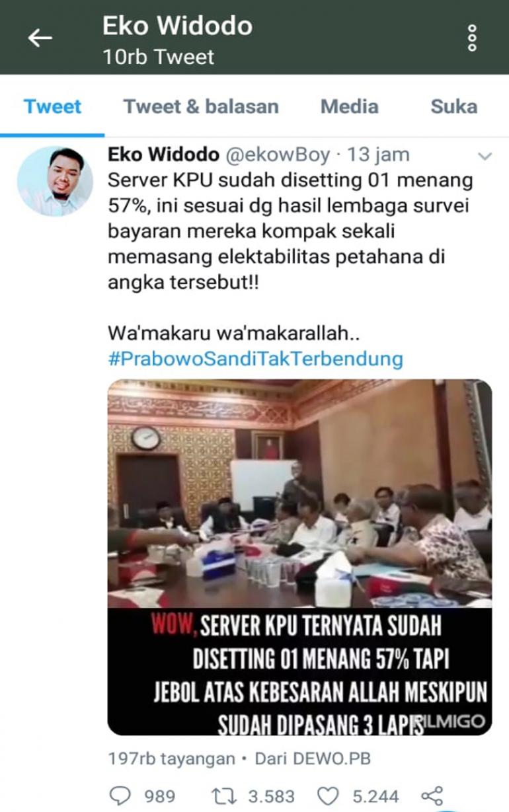Viewport: 509px width, 812px height.
Task: Open the three-dot overflow menu
Action: click(472, 38)
